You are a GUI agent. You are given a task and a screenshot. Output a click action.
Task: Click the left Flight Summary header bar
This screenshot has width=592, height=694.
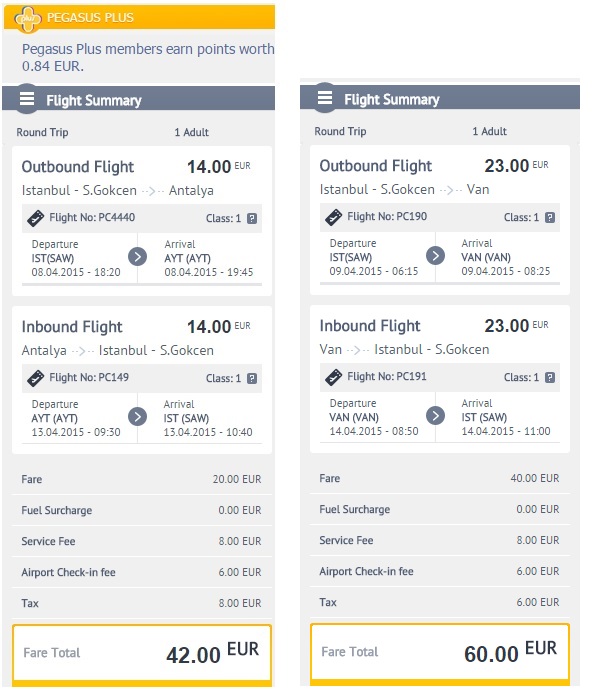pos(138,99)
